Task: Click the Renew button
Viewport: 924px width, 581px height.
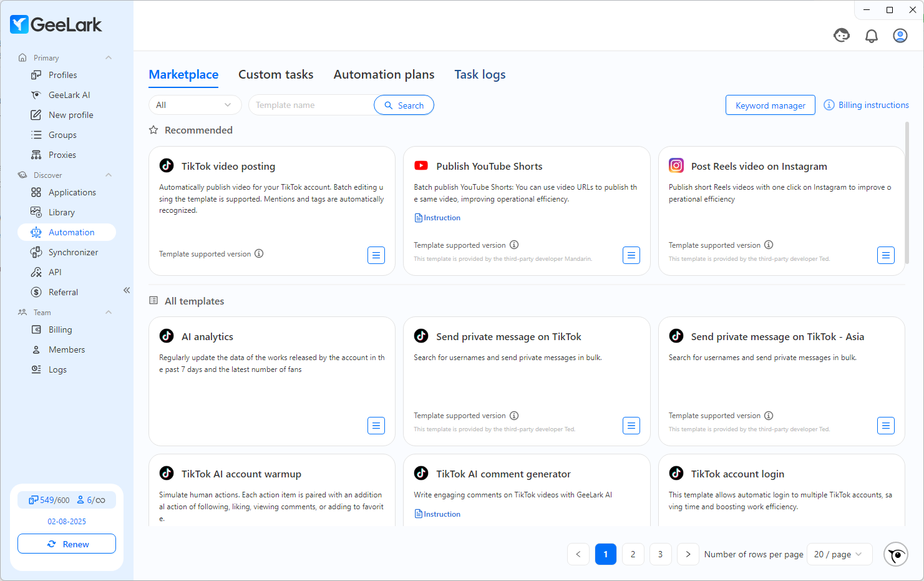Action: tap(67, 544)
